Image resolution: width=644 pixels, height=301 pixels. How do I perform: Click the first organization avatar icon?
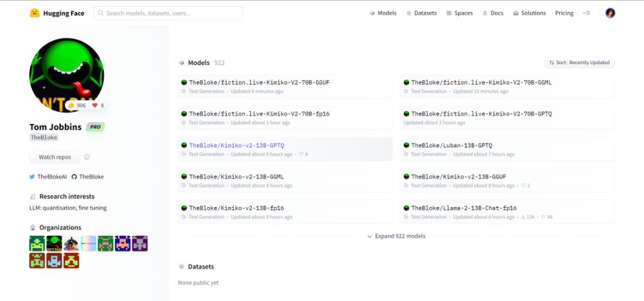click(x=37, y=243)
